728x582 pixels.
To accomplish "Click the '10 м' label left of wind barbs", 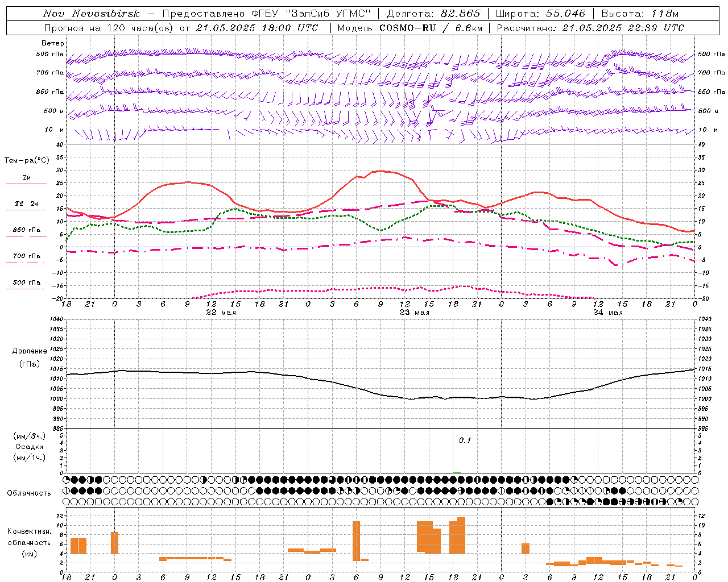I will coord(54,130).
